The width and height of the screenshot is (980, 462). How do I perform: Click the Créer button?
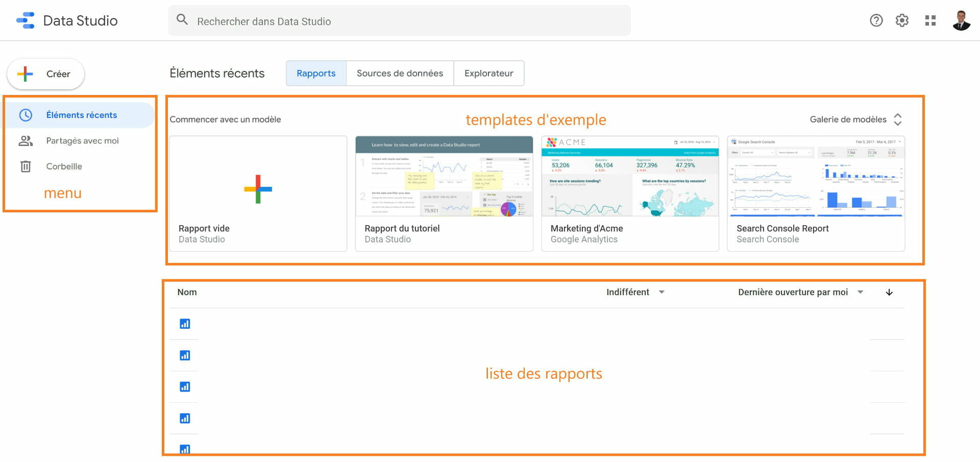click(x=46, y=74)
